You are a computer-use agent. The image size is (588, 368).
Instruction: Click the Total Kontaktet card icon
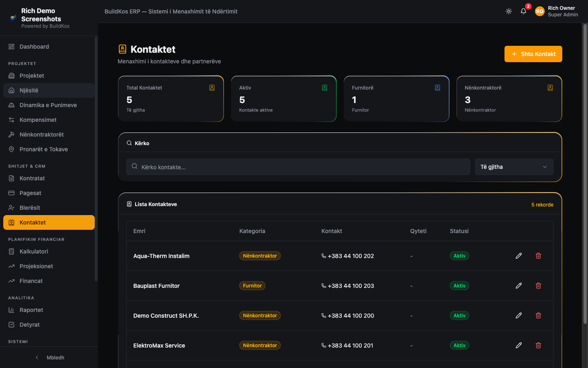(x=212, y=88)
